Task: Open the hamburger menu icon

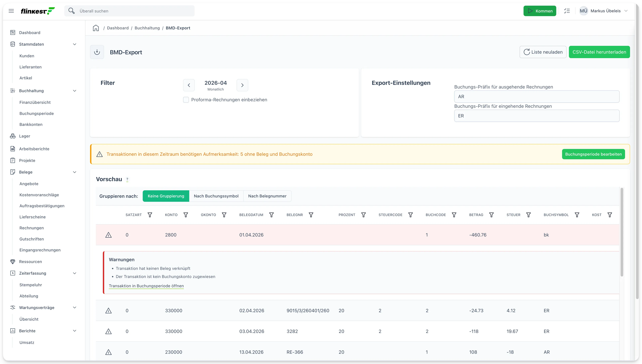Action: (x=11, y=11)
